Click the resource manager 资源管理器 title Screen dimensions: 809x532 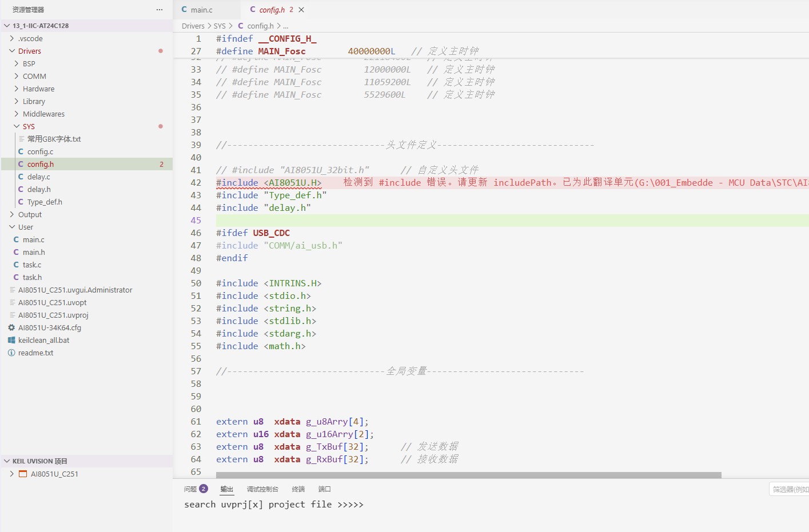pyautogui.click(x=28, y=10)
